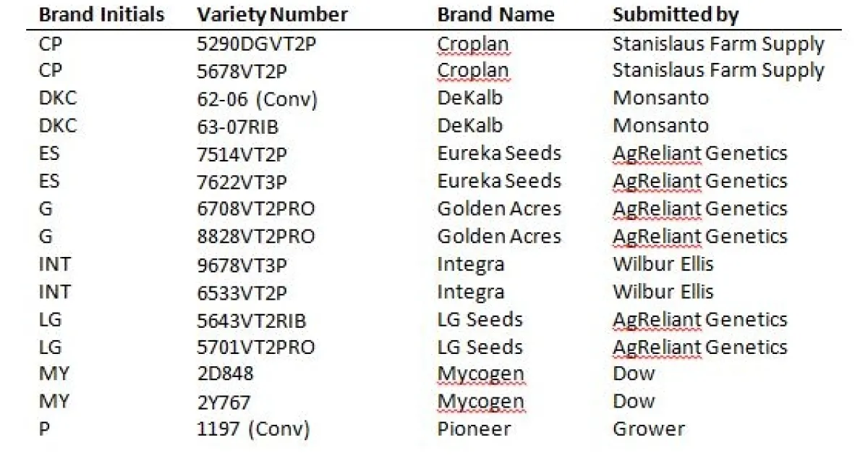This screenshot has height=456, width=868.
Task: Click the 6708VT2PRO variety number
Action: coord(255,209)
